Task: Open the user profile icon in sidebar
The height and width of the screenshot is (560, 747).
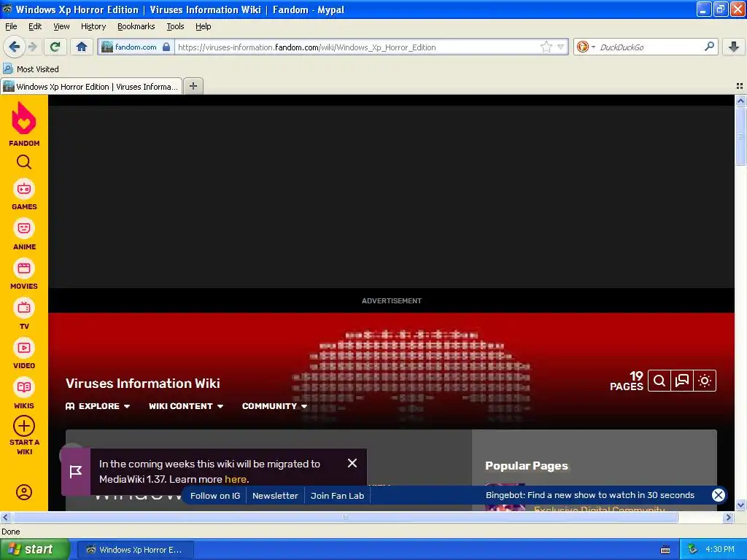Action: 24,492
